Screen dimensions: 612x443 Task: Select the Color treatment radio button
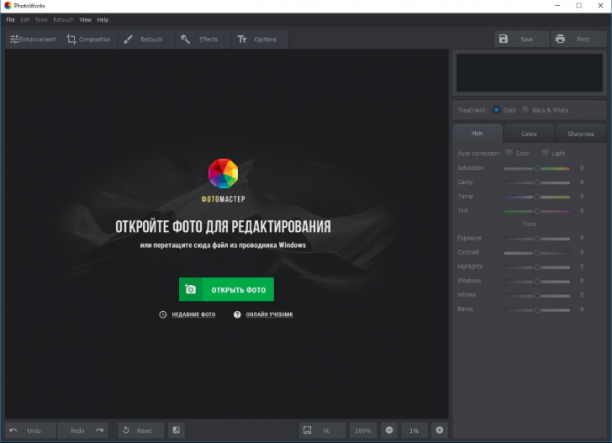point(496,110)
